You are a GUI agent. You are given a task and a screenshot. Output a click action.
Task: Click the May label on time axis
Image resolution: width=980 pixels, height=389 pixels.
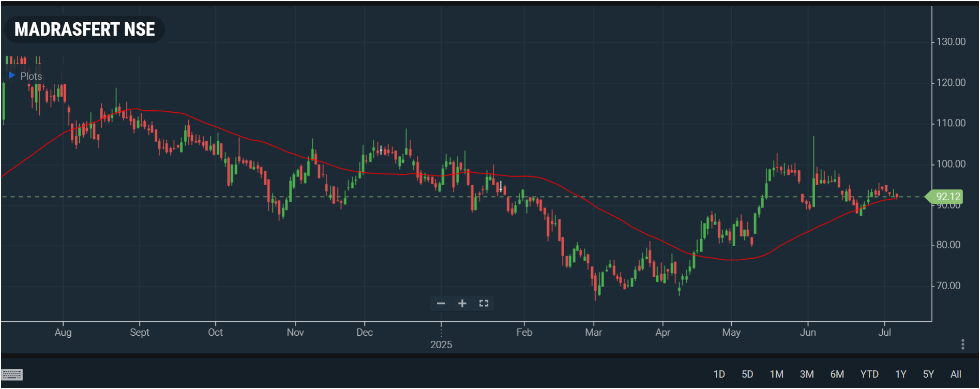pyautogui.click(x=731, y=332)
